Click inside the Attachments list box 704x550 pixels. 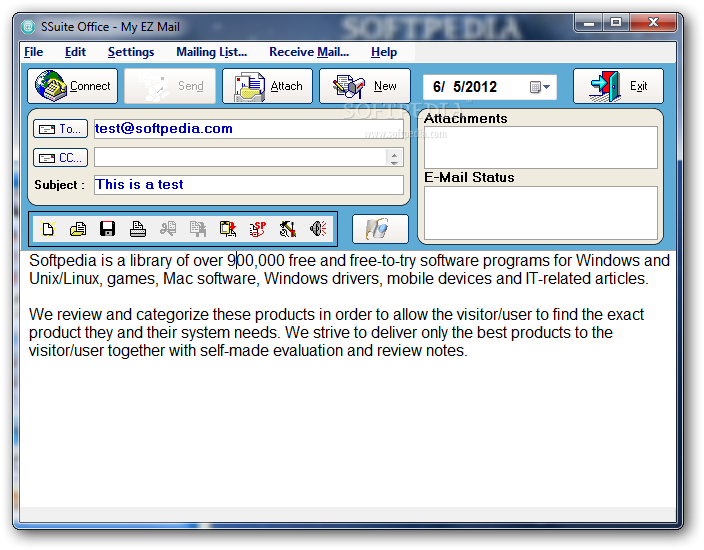tap(541, 148)
